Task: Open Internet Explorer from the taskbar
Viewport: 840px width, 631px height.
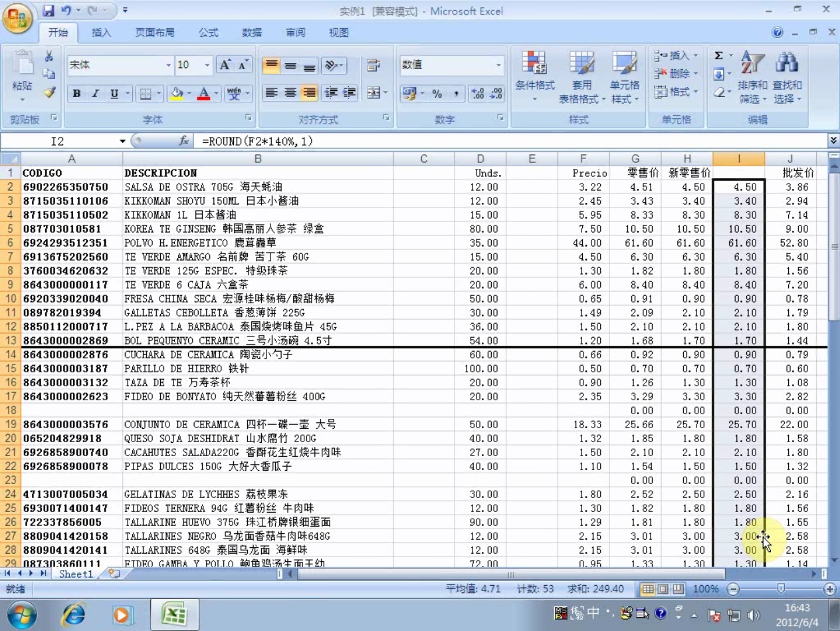Action: (73, 614)
